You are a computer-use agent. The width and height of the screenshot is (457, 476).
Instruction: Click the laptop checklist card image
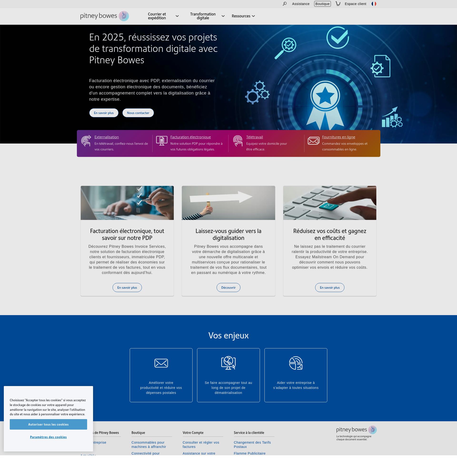pos(127,203)
